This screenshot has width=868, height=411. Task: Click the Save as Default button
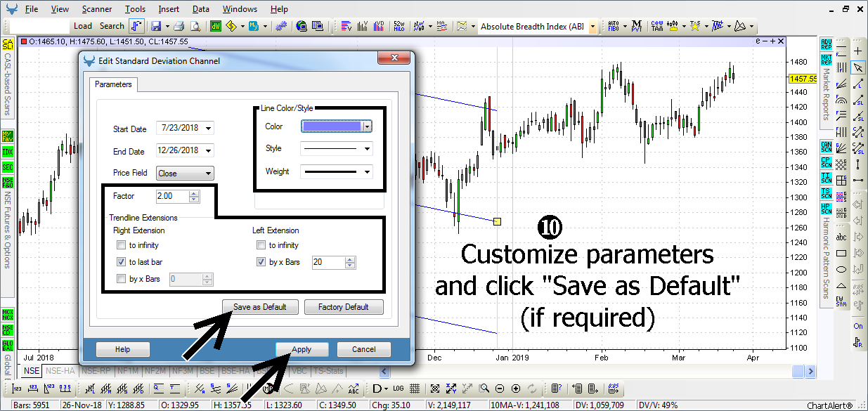[260, 307]
